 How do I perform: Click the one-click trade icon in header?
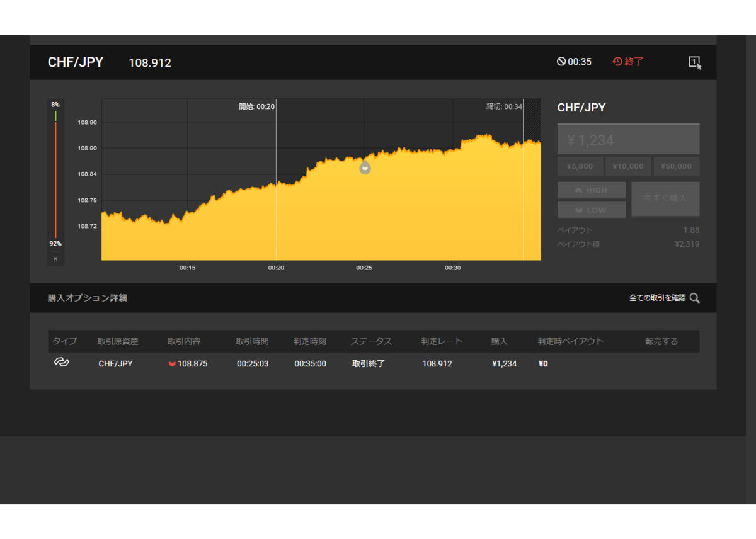click(695, 62)
